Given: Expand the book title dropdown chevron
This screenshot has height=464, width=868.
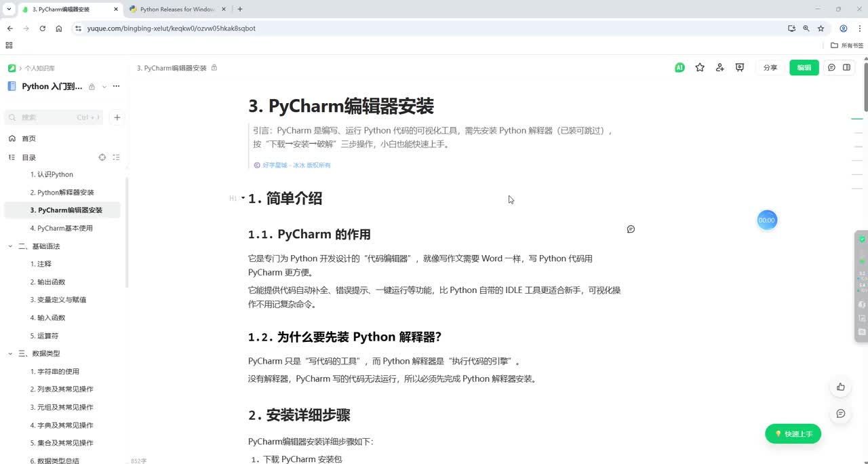Looking at the screenshot, I should tap(104, 87).
